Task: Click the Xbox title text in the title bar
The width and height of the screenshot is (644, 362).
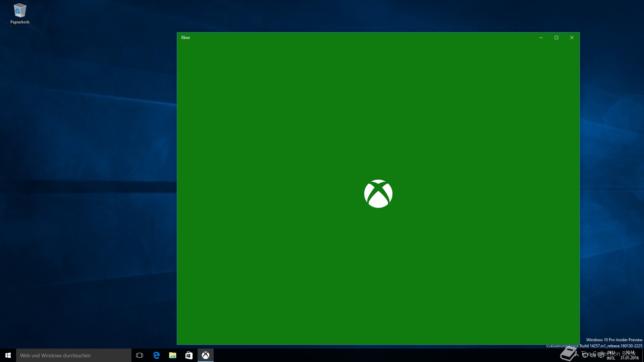Action: tap(185, 38)
